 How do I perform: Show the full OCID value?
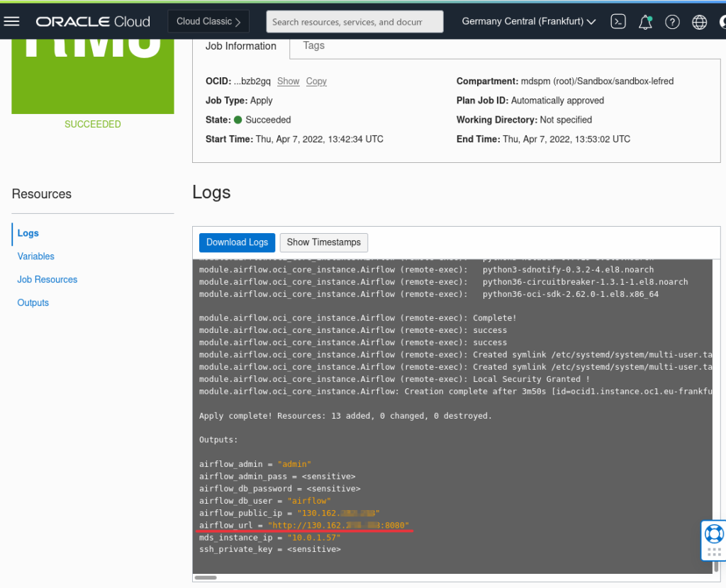288,81
